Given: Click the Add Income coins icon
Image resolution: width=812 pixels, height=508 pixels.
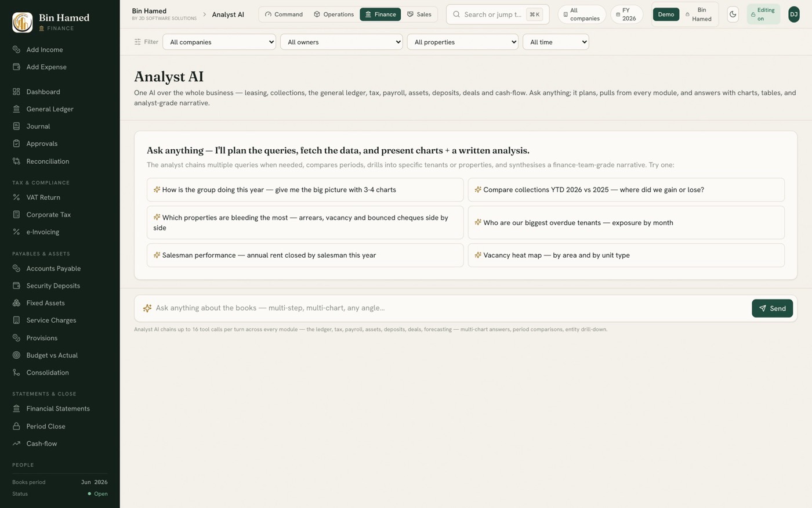Looking at the screenshot, I should 16,50.
